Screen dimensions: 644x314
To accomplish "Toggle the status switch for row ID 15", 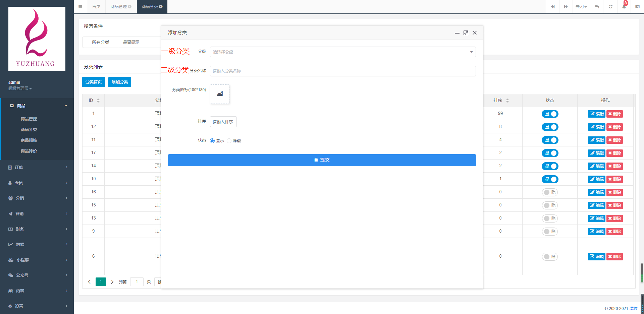I will (x=550, y=205).
